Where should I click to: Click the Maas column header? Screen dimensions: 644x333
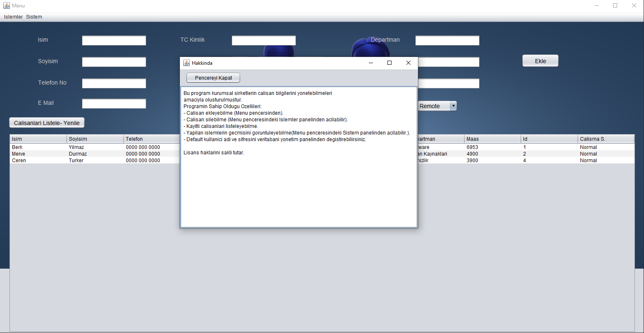click(492, 139)
